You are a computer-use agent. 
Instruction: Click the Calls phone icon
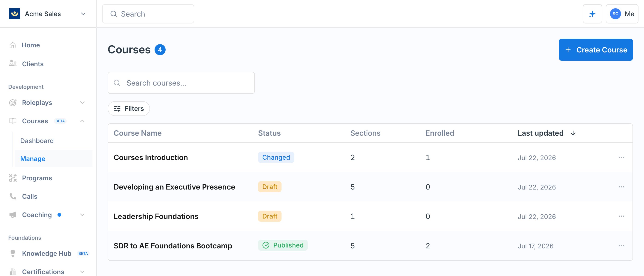(x=13, y=196)
